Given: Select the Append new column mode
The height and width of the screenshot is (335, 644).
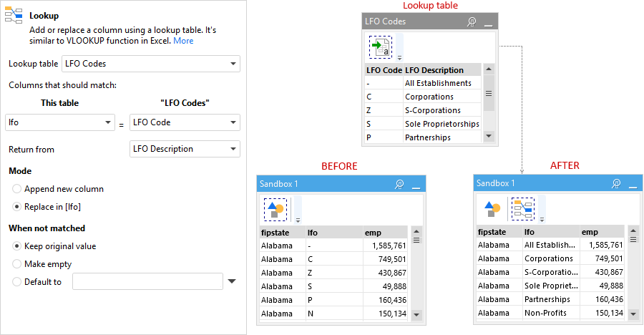Looking at the screenshot, I should click(16, 189).
